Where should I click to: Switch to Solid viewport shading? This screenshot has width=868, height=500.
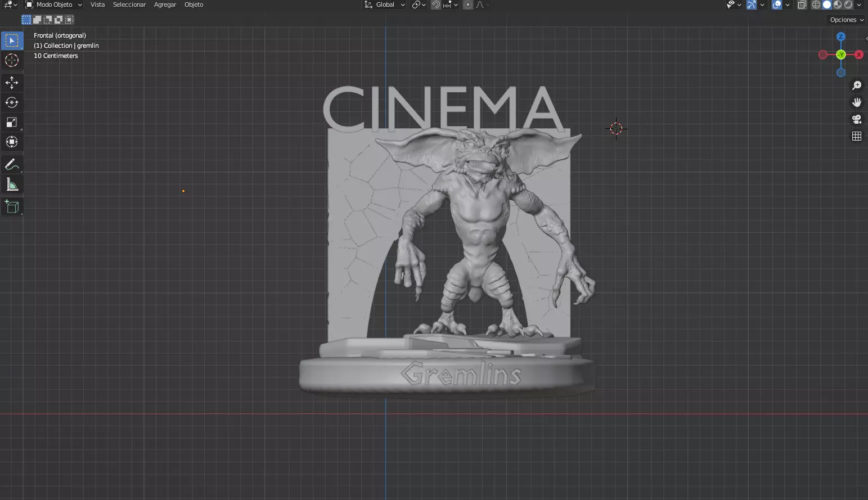point(827,4)
